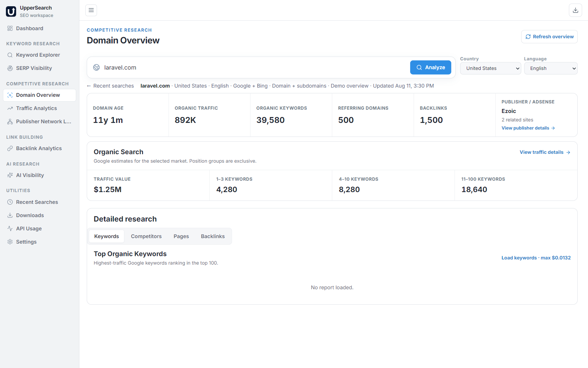
Task: Click the Backlink Analytics chain icon
Action: click(x=10, y=148)
